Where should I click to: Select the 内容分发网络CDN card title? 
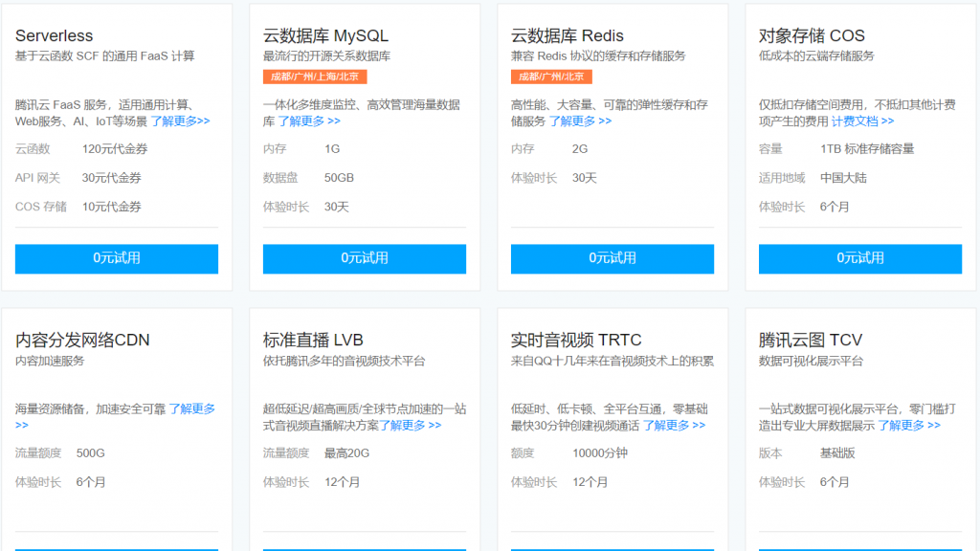coord(82,340)
